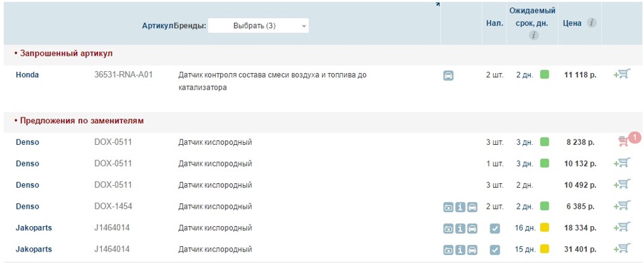Click article DOX-0511 on 10 492 р. row
The height and width of the screenshot is (267, 644).
click(x=113, y=185)
